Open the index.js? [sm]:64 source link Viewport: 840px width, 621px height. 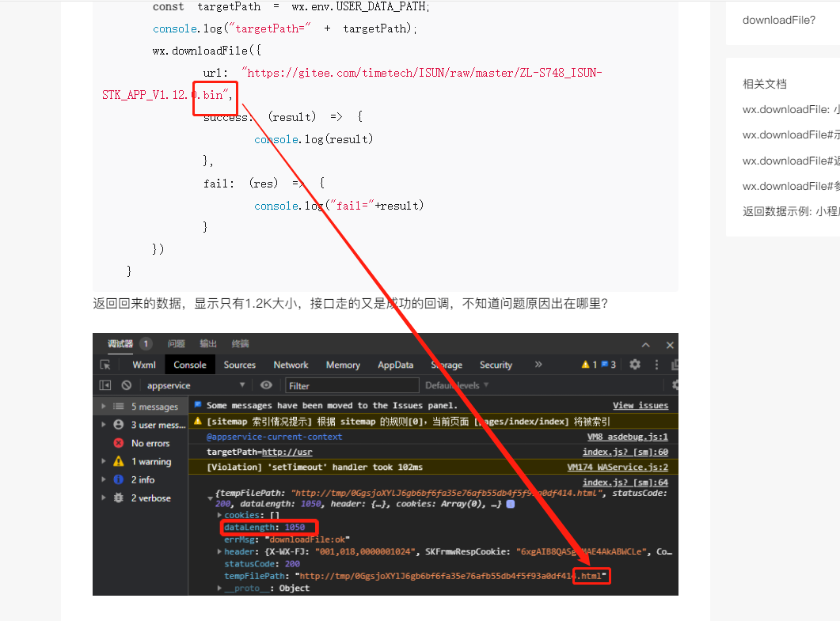pyautogui.click(x=625, y=483)
